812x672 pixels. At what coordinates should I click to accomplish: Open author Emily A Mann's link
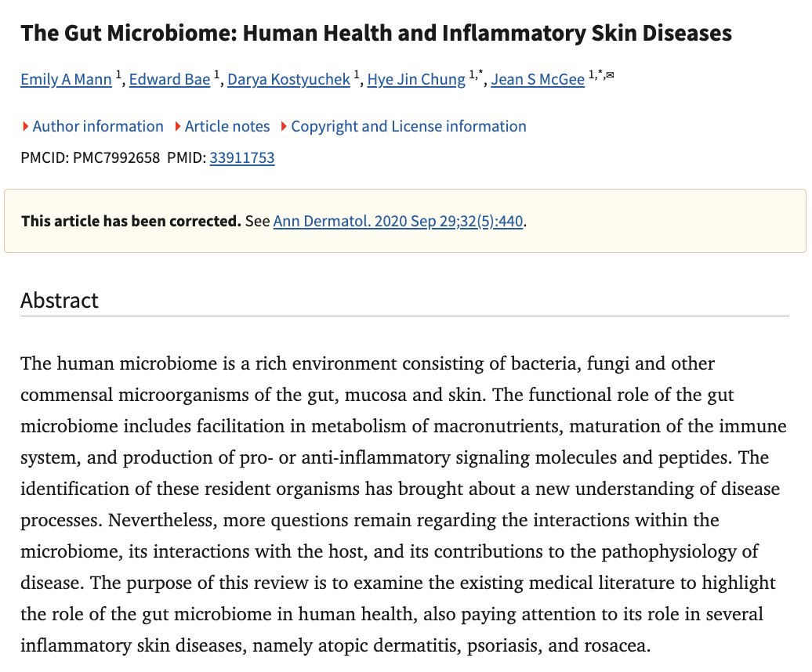point(66,80)
